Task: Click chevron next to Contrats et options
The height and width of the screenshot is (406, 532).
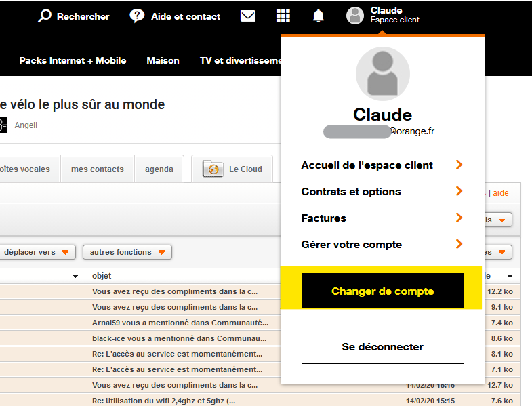Action: click(x=459, y=191)
